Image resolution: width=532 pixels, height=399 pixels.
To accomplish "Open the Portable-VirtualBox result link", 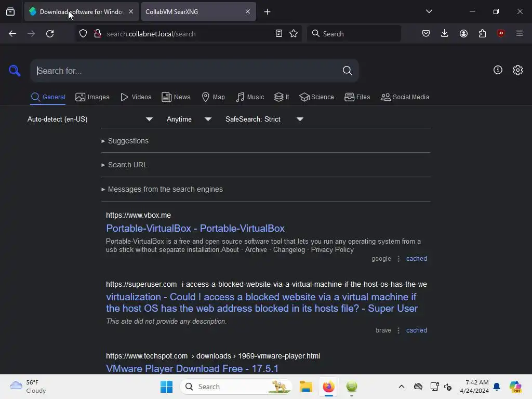I will (x=195, y=229).
